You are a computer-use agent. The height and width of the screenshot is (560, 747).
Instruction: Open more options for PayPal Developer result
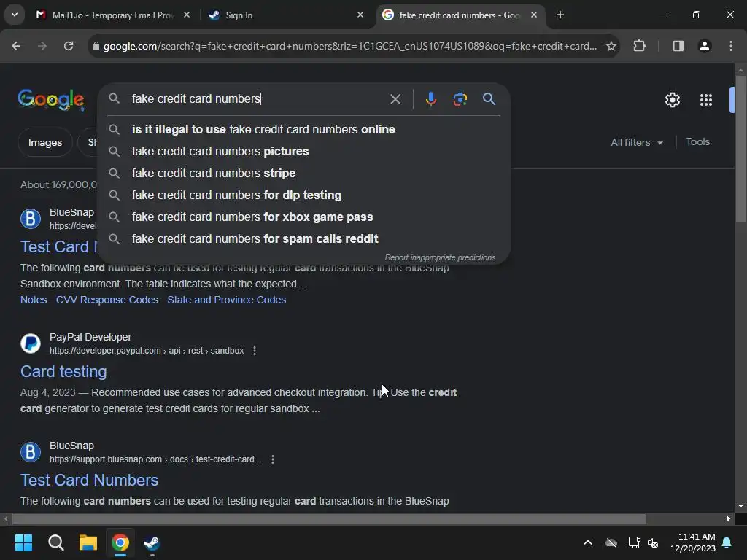(x=255, y=351)
